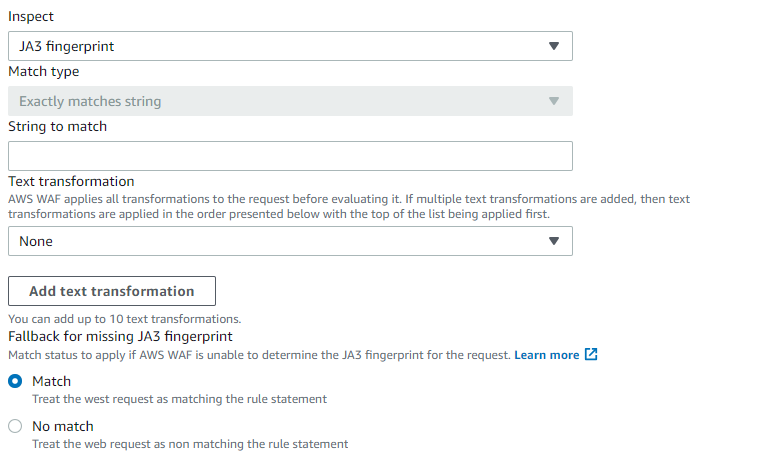Click the No match option label
771x464 pixels.
63,426
